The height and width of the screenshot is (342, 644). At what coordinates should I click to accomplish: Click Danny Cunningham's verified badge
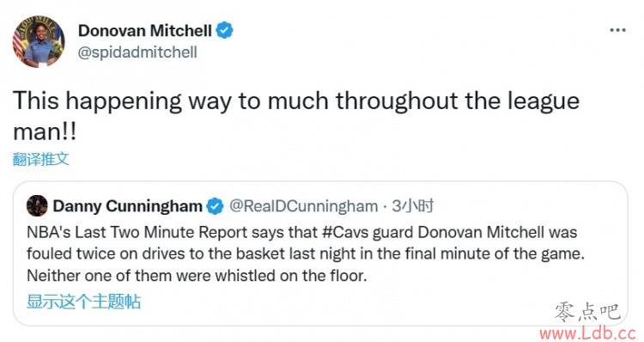[215, 206]
